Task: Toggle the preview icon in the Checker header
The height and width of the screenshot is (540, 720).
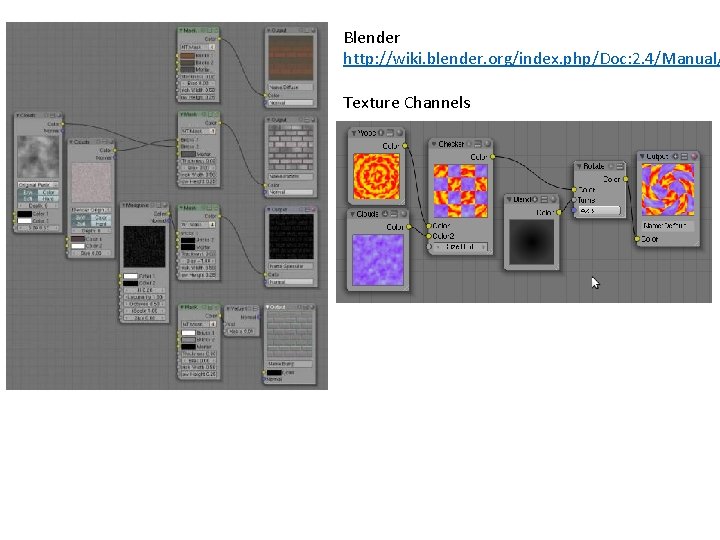Action: (478, 144)
